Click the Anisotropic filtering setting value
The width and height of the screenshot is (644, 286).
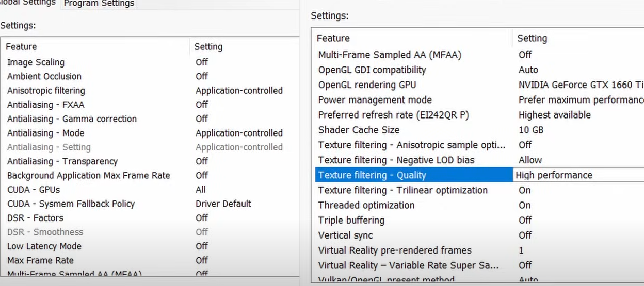(239, 91)
